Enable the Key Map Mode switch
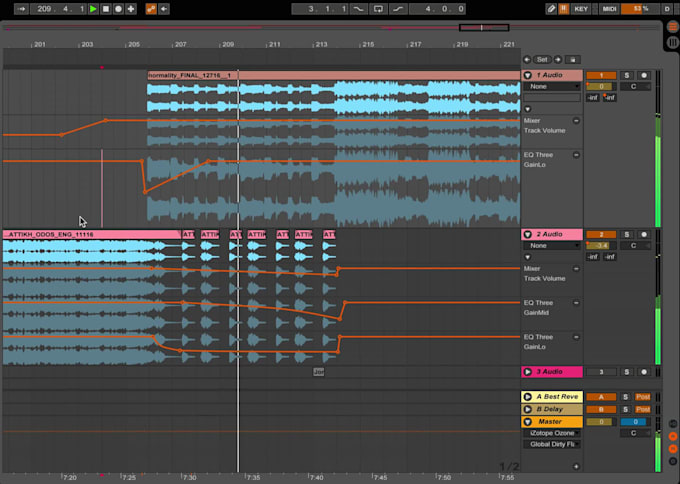The image size is (680, 484). click(581, 9)
